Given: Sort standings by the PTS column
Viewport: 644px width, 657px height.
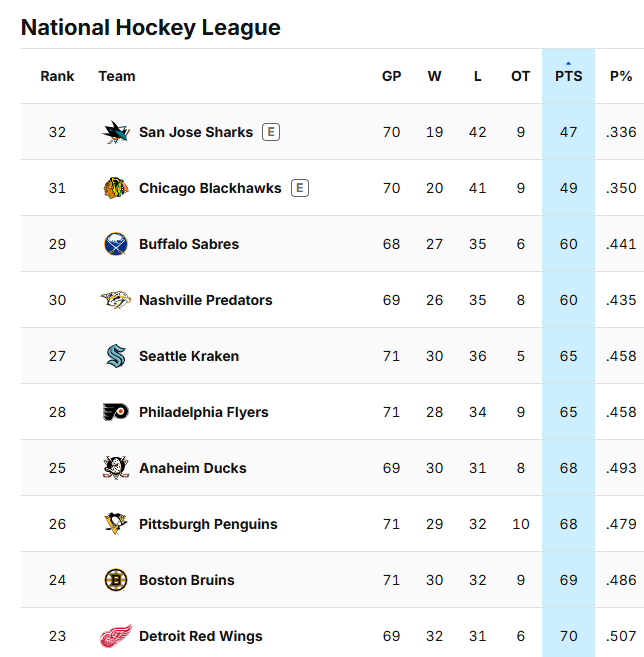Looking at the screenshot, I should click(x=569, y=76).
